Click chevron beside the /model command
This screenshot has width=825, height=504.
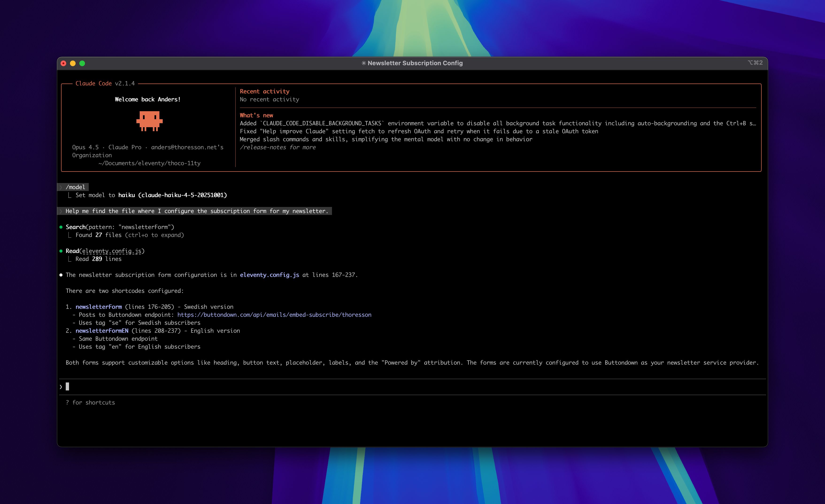(61, 187)
